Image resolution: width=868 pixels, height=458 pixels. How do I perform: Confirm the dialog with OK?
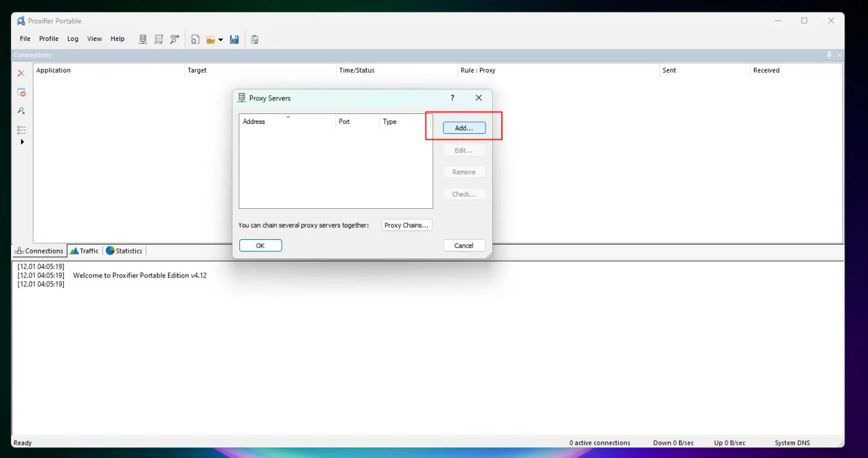coord(260,246)
